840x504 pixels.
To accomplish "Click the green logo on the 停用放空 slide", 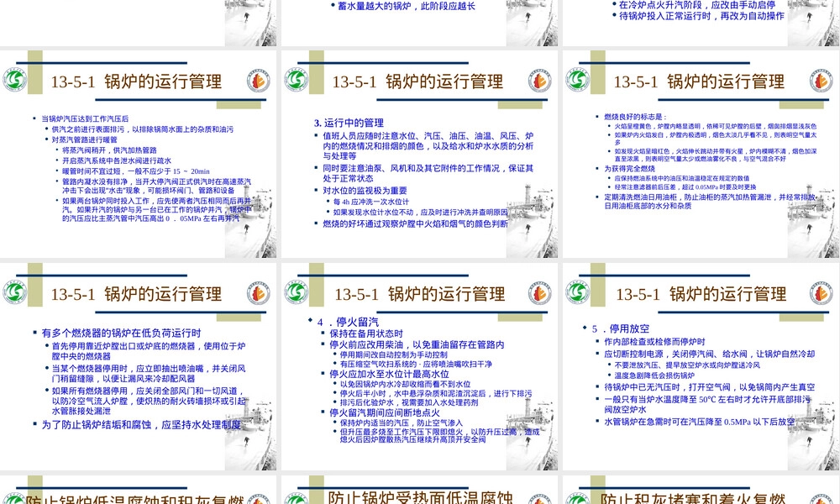I will [578, 293].
